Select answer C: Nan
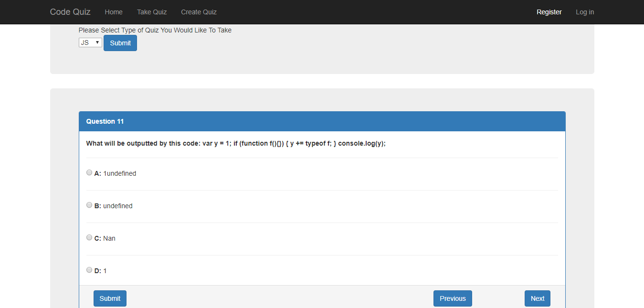Viewport: 644px width, 308px height. coord(89,238)
